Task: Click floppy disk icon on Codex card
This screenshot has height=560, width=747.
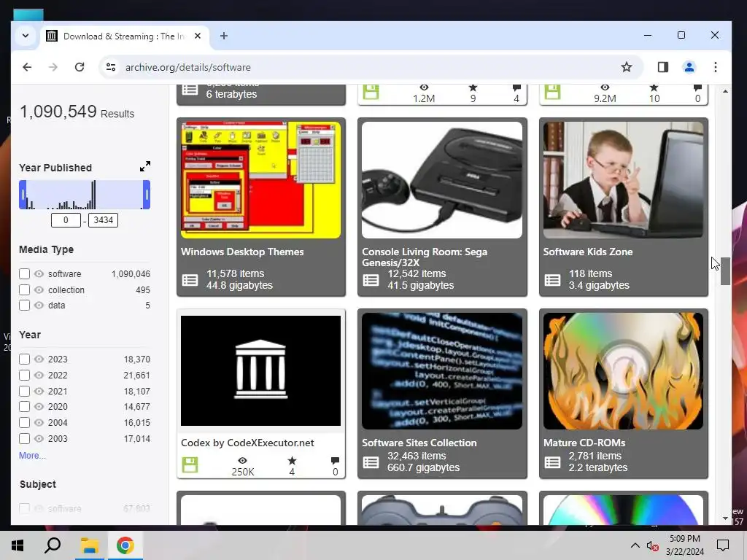Action: [x=190, y=464]
